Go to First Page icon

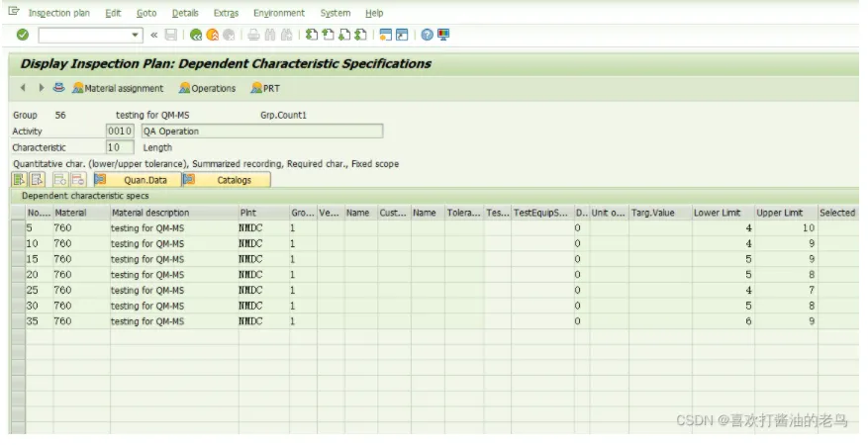tap(312, 35)
